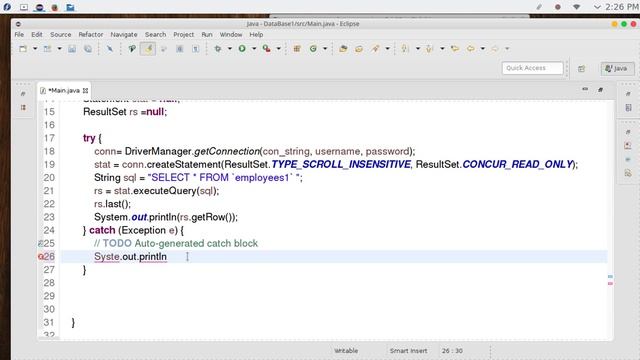This screenshot has height=360, width=640.
Task: Select the Java perspective button
Action: 617,68
